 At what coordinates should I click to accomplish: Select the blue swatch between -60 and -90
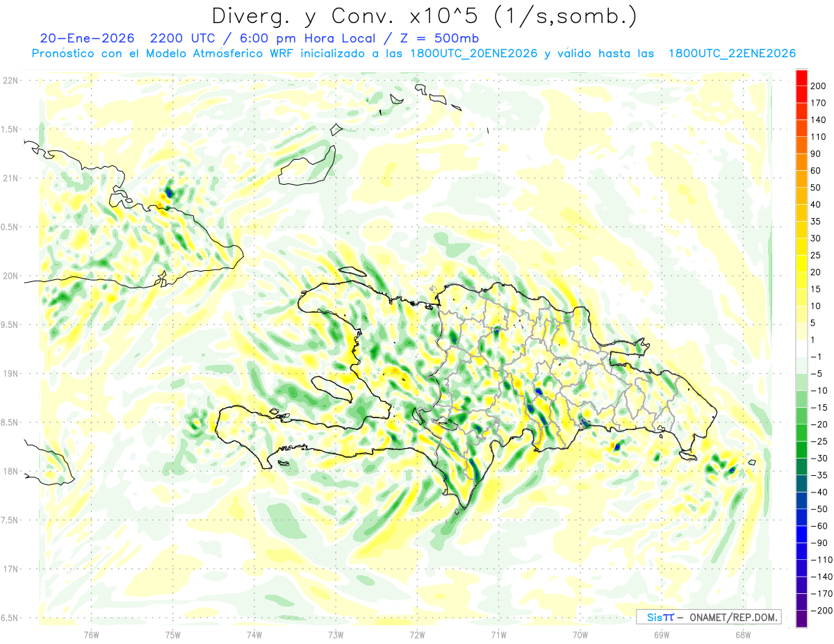click(801, 535)
